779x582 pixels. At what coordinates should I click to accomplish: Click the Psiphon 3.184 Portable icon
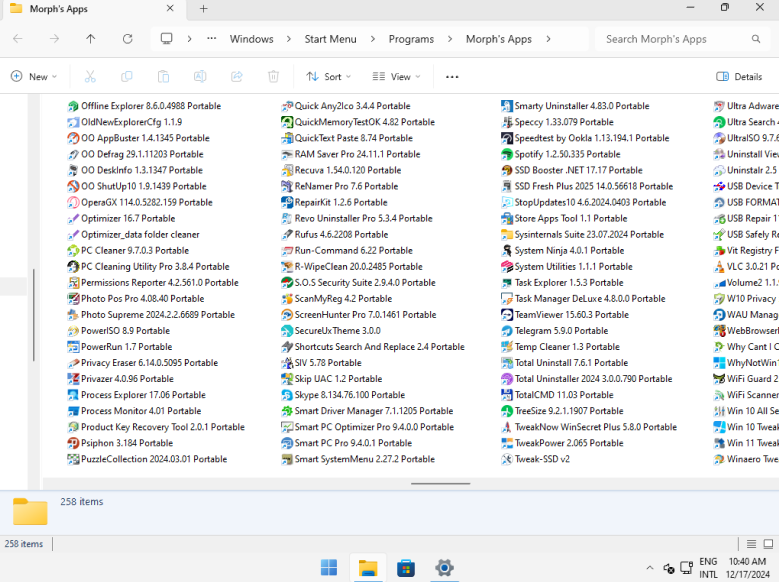tap(73, 443)
